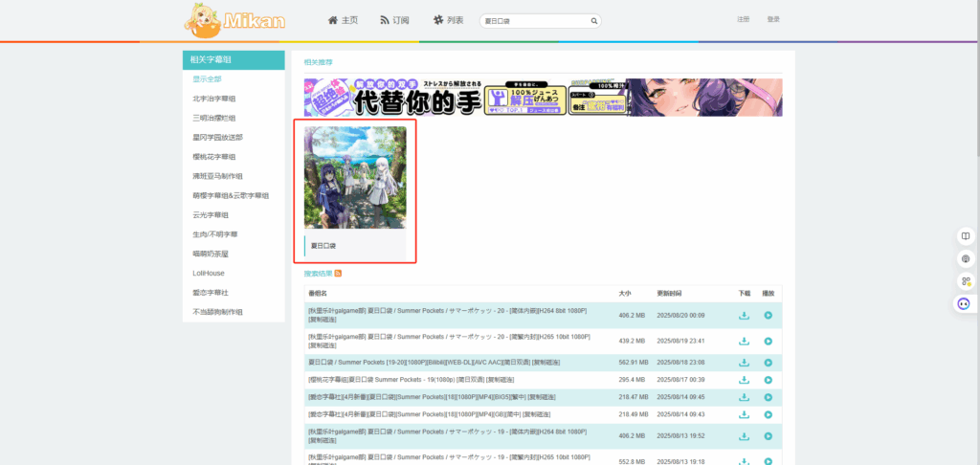This screenshot has height=465, width=980.
Task: Open the H265 10bit episode 20 title
Action: [450, 336]
